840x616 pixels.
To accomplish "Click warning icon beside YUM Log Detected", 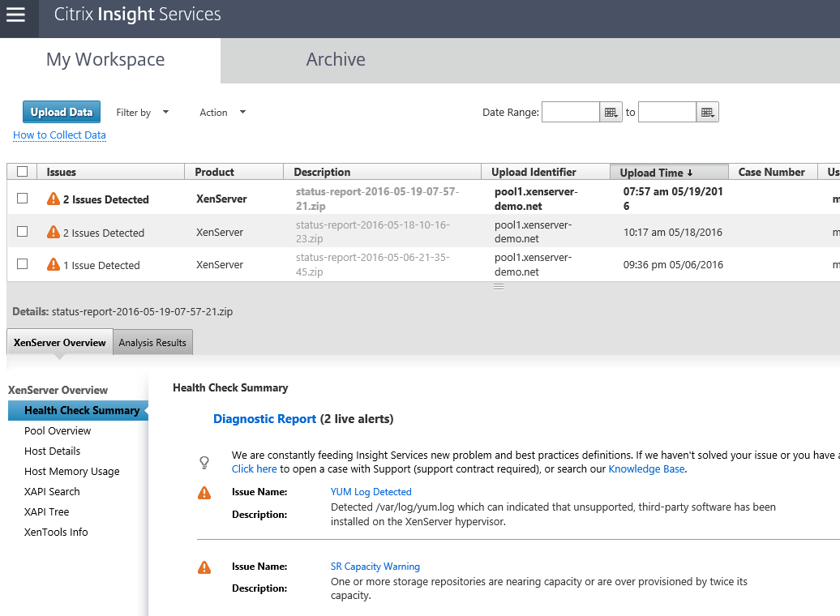I will click(204, 493).
